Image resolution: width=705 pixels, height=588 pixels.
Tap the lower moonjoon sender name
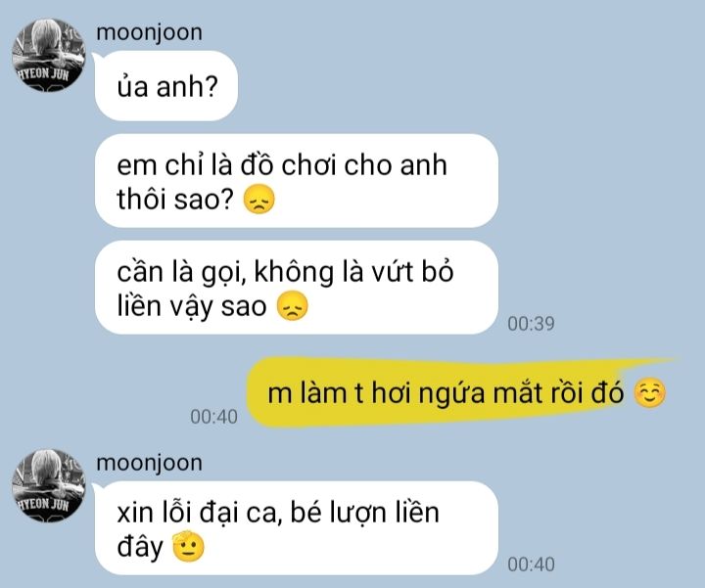(x=149, y=464)
